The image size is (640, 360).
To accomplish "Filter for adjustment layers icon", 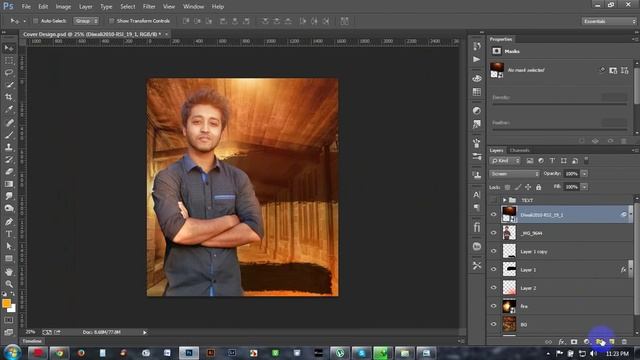I will coord(541,161).
